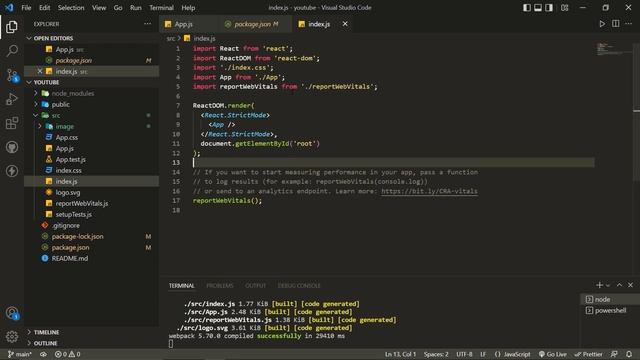Click the editor minimap
Viewport: 640px width, 360px height.
pos(613,49)
